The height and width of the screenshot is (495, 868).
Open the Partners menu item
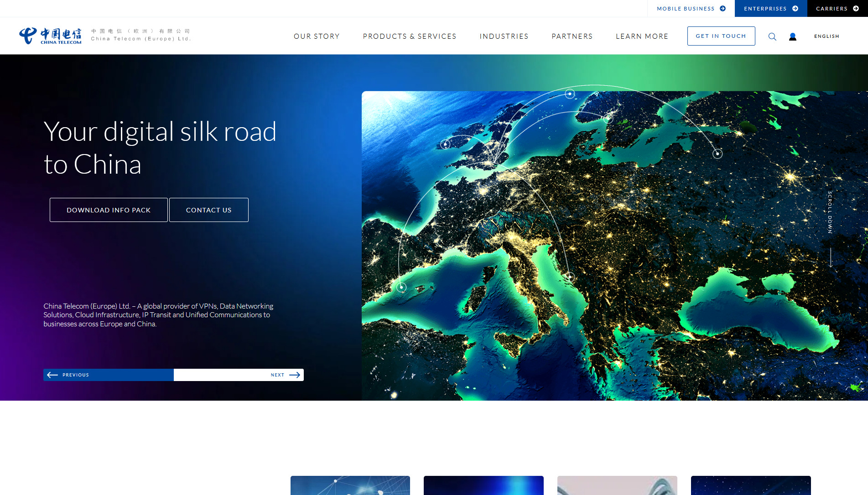pyautogui.click(x=572, y=36)
